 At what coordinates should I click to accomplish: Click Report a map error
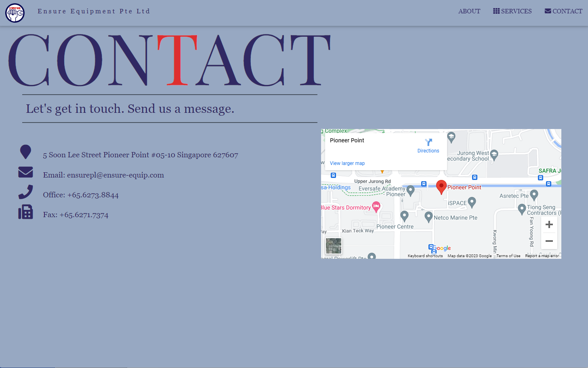pos(542,256)
